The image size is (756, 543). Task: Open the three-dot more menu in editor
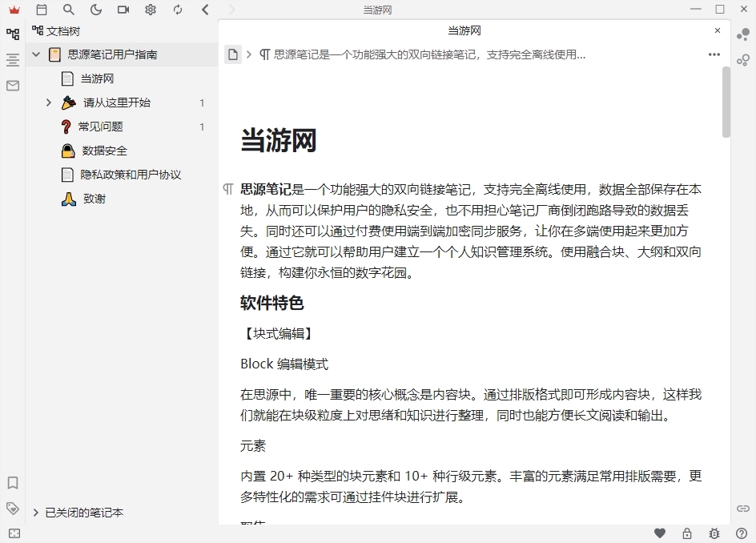click(x=714, y=54)
